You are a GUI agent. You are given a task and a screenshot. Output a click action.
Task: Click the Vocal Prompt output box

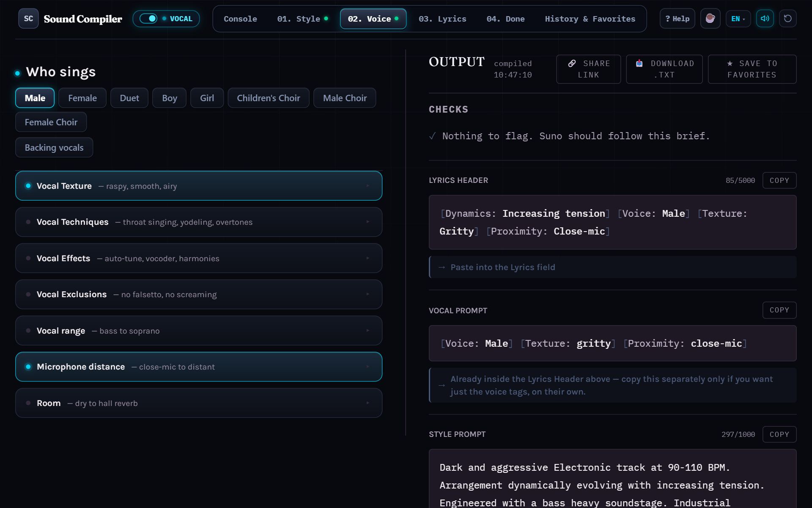pos(612,343)
